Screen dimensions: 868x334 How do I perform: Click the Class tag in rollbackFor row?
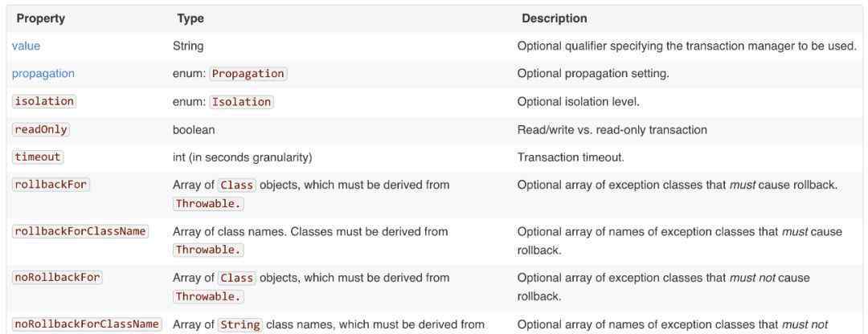pos(237,185)
